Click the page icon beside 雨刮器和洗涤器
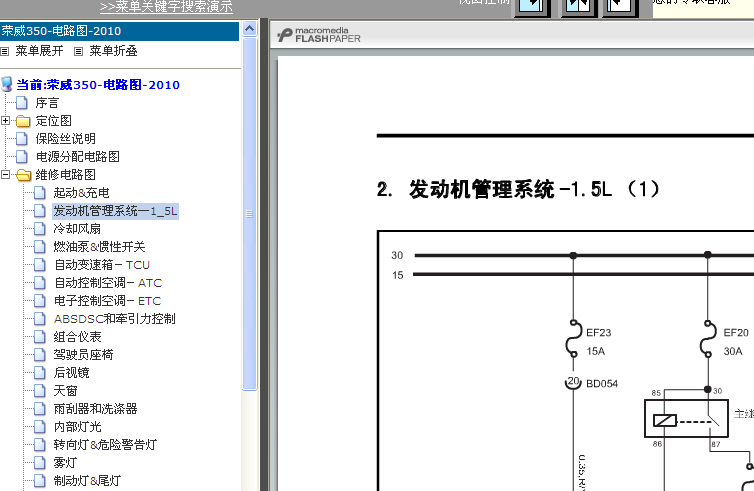The image size is (754, 491). 40,409
